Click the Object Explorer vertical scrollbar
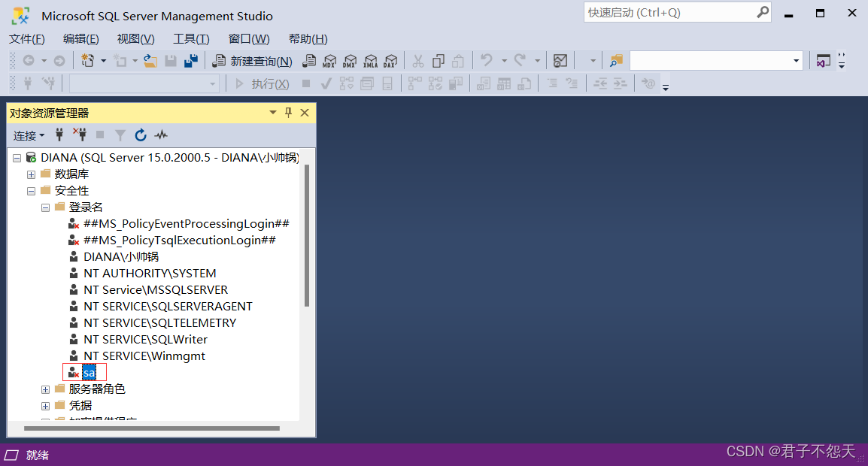Viewport: 868px width, 466px height. [x=307, y=236]
